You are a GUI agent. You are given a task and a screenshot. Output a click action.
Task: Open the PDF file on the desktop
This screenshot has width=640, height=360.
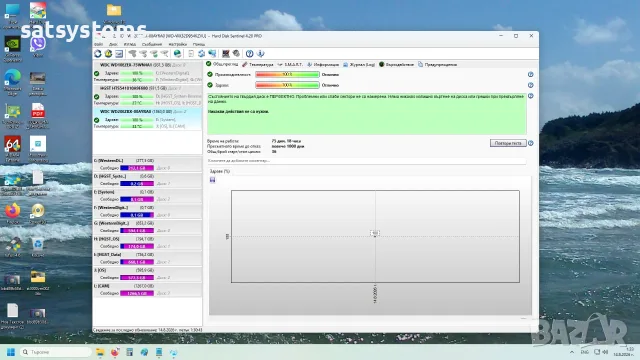point(38,116)
